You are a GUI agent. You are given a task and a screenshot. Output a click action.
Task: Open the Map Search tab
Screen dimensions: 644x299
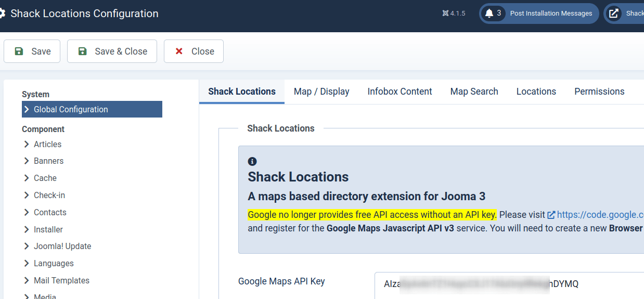(474, 92)
